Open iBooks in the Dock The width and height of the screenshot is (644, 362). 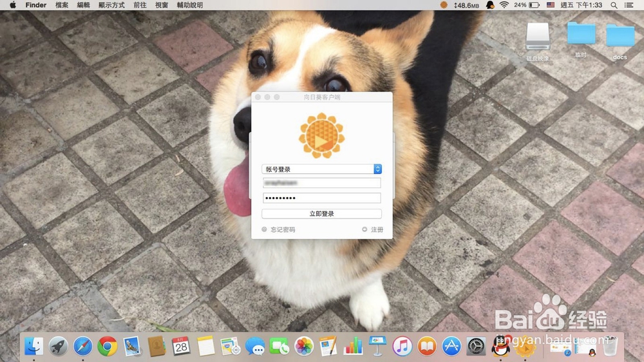427,346
